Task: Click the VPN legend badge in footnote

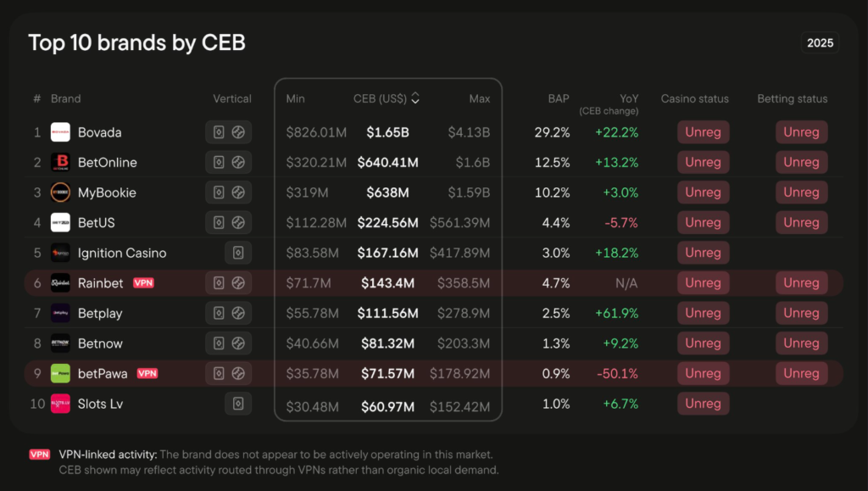Action: coord(40,455)
